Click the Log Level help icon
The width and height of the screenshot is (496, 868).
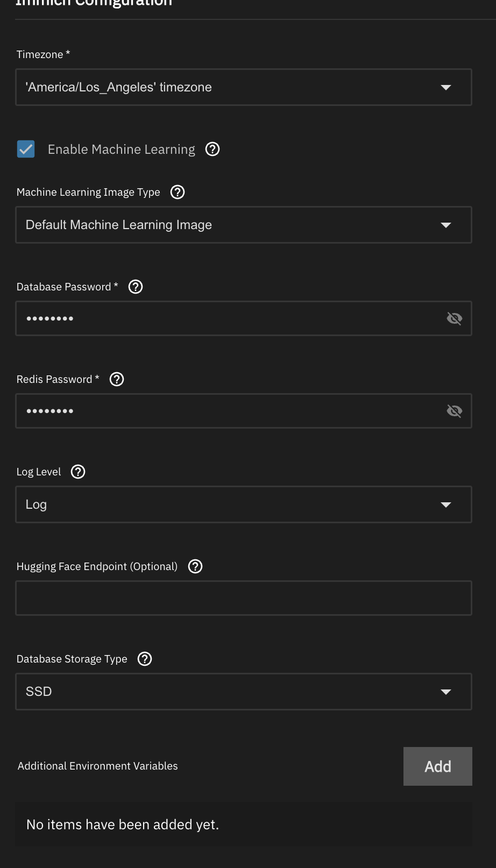(x=78, y=472)
